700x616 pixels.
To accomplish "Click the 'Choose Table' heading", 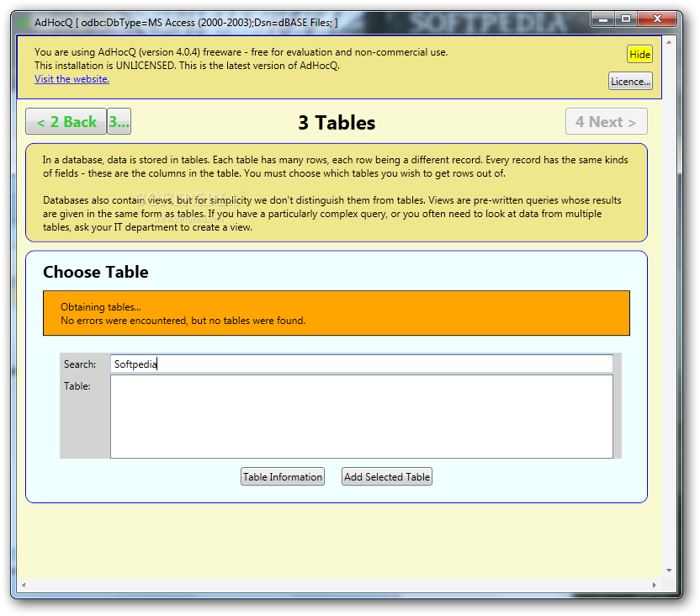I will coord(96,272).
